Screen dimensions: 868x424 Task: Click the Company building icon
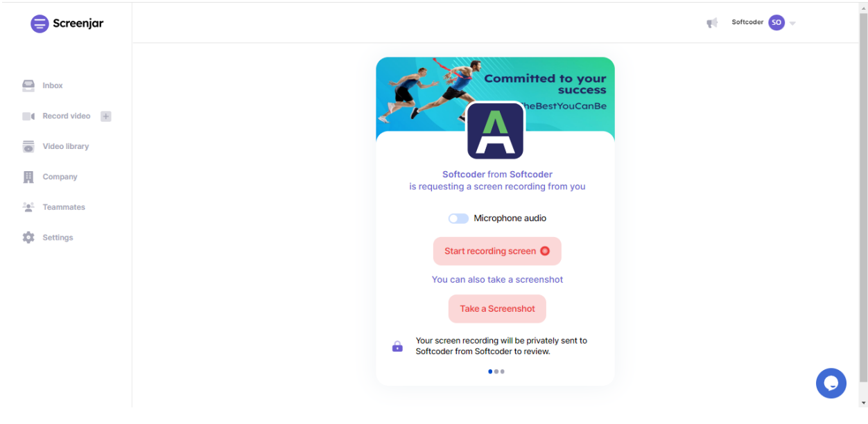click(x=28, y=177)
